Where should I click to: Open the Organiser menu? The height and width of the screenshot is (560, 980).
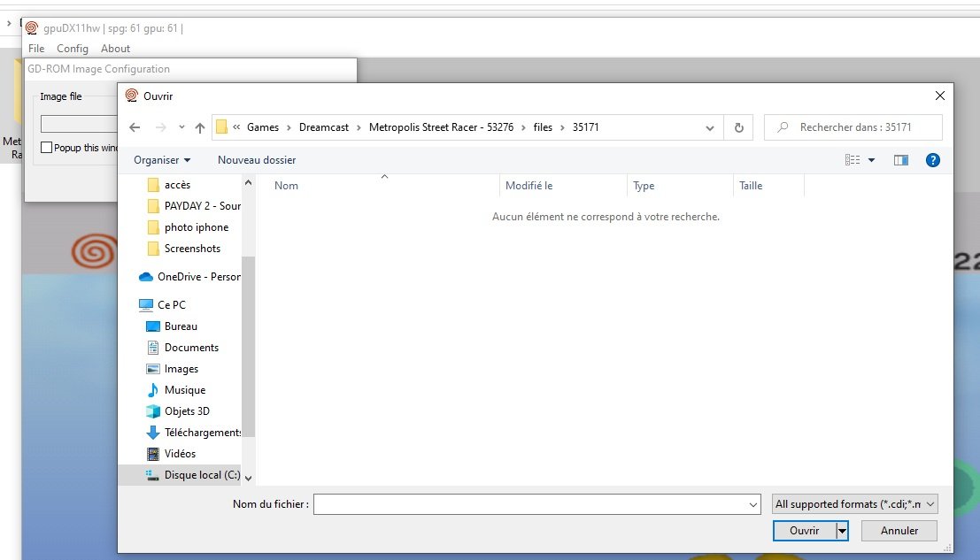(x=162, y=160)
